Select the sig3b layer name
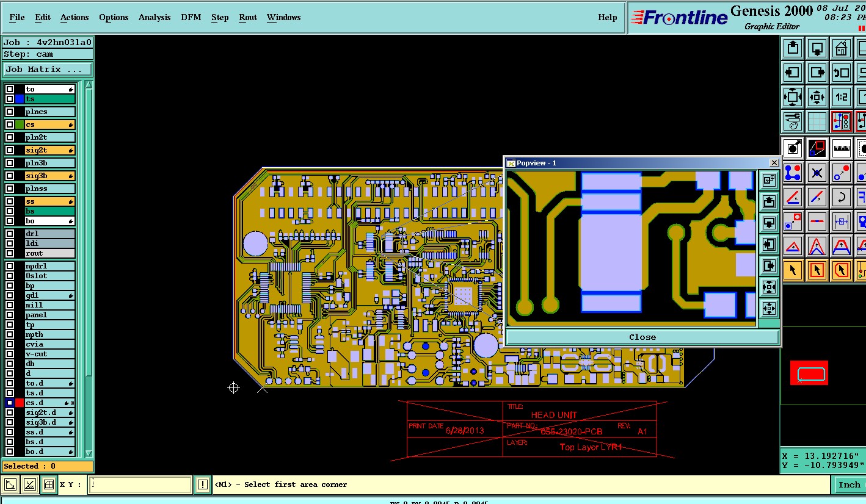The height and width of the screenshot is (504, 866). point(49,176)
